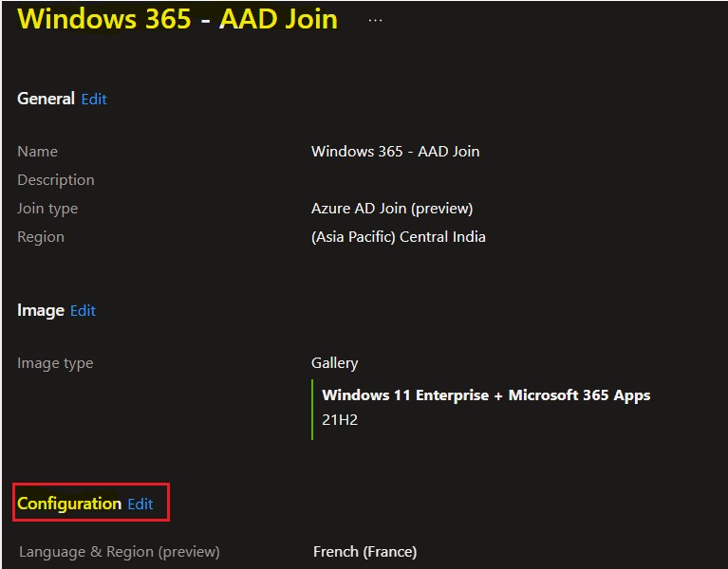
Task: Click the Name field label
Action: tap(37, 152)
